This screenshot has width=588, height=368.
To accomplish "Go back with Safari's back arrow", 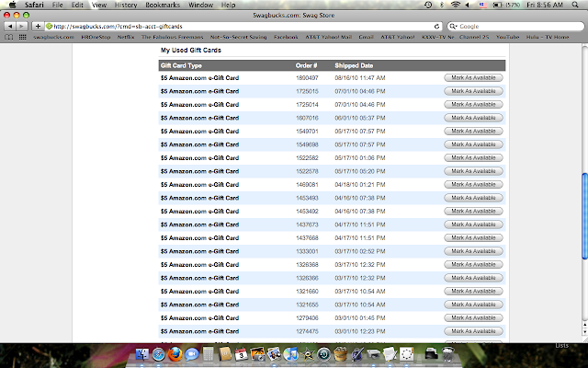I will pyautogui.click(x=10, y=27).
